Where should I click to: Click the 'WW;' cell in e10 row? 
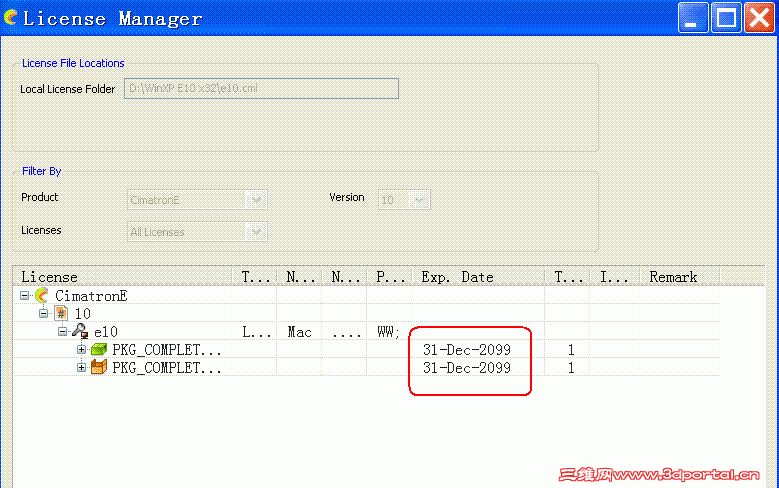(x=388, y=331)
